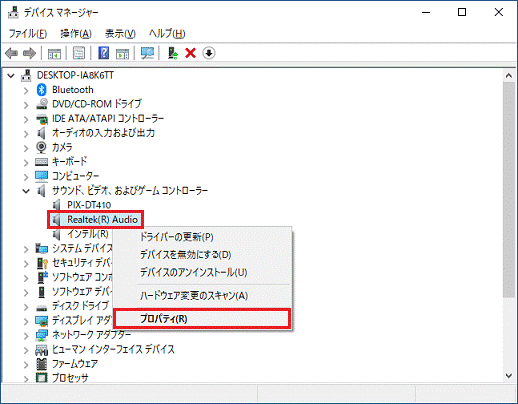Image resolution: width=518 pixels, height=404 pixels.
Task: Open the 操作(A) menu
Action: point(76,34)
